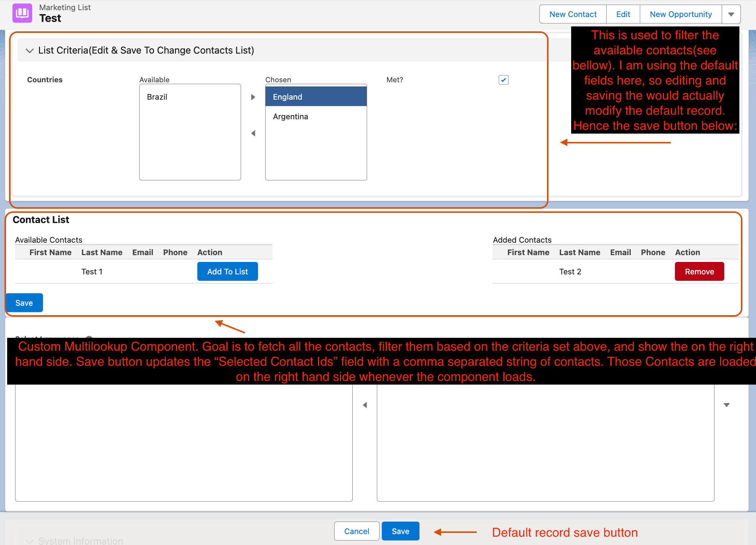This screenshot has height=545, width=756.
Task: Collapse the List Criteria section
Action: point(29,51)
